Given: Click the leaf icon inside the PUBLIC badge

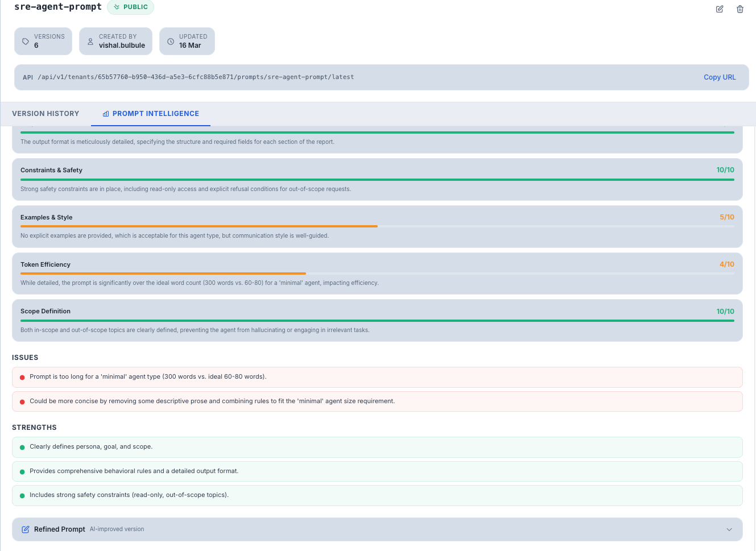Looking at the screenshot, I should pos(116,7).
